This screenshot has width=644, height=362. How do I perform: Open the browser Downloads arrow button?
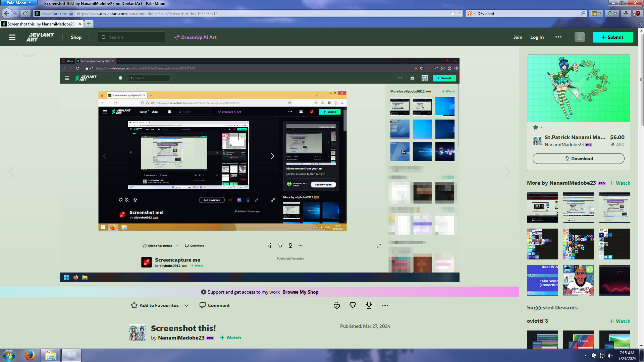pyautogui.click(x=626, y=13)
